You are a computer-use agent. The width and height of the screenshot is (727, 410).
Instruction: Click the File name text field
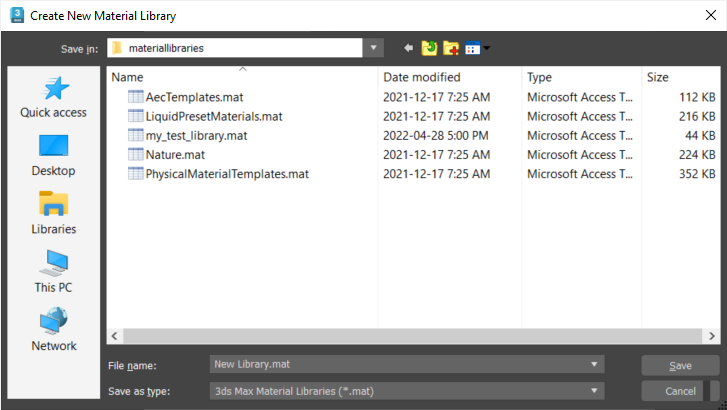[x=400, y=365]
